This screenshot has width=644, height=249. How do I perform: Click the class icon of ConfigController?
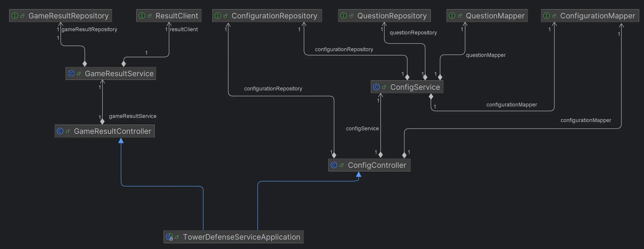[x=334, y=165]
